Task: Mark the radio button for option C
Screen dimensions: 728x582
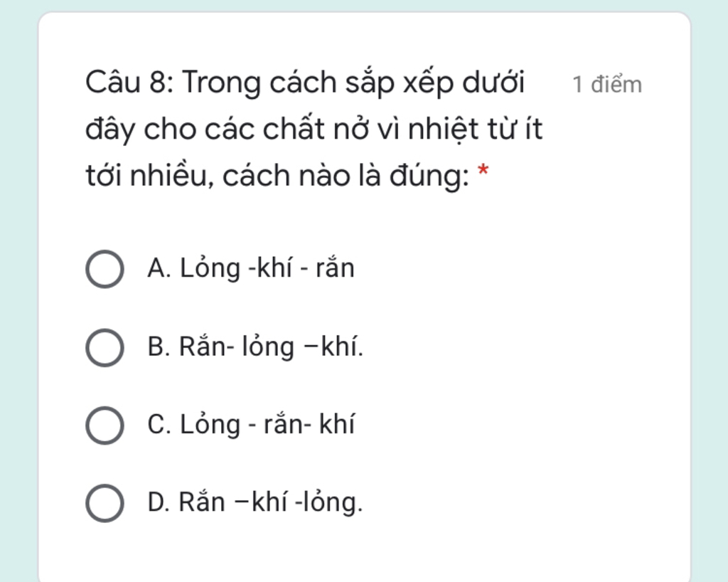Action: [x=105, y=425]
